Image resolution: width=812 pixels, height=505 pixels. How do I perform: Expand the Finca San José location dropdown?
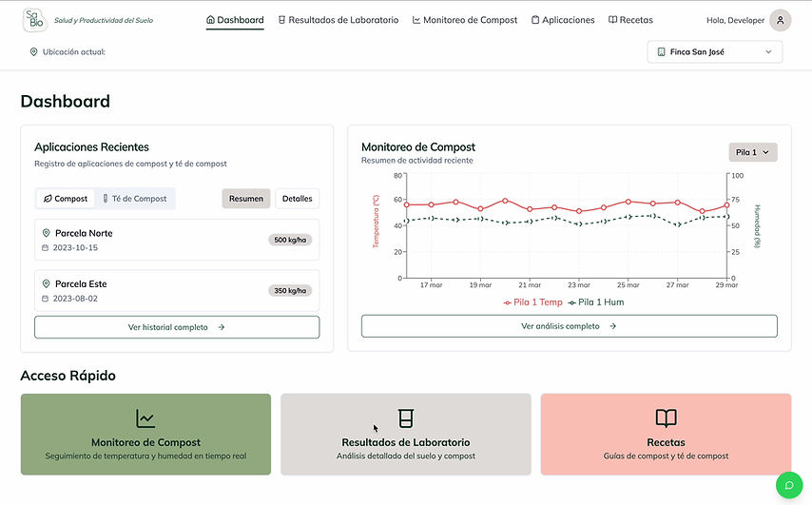coord(715,52)
